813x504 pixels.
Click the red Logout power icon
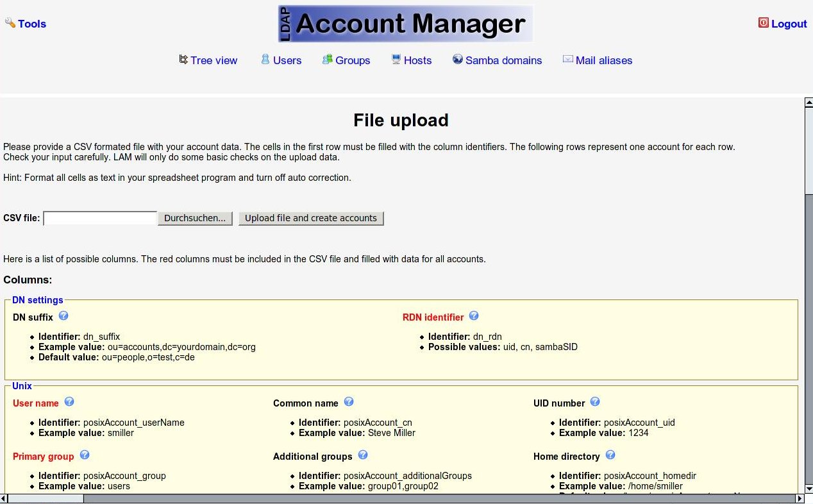(763, 23)
